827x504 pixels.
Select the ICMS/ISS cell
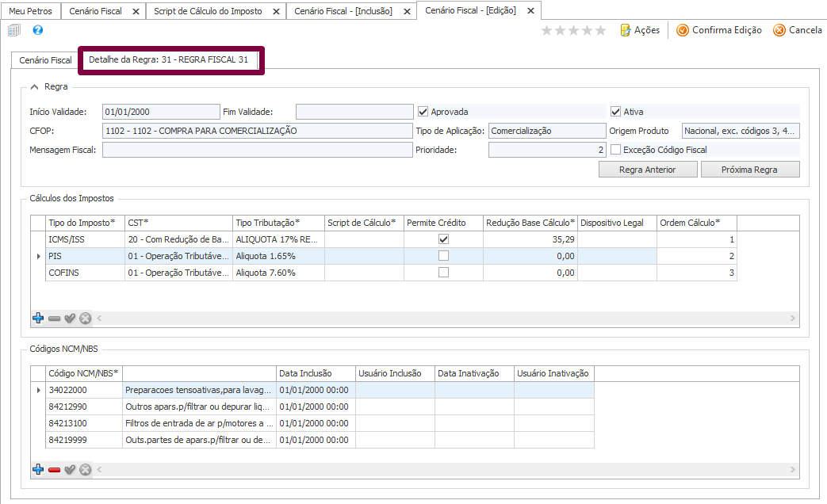coord(85,239)
